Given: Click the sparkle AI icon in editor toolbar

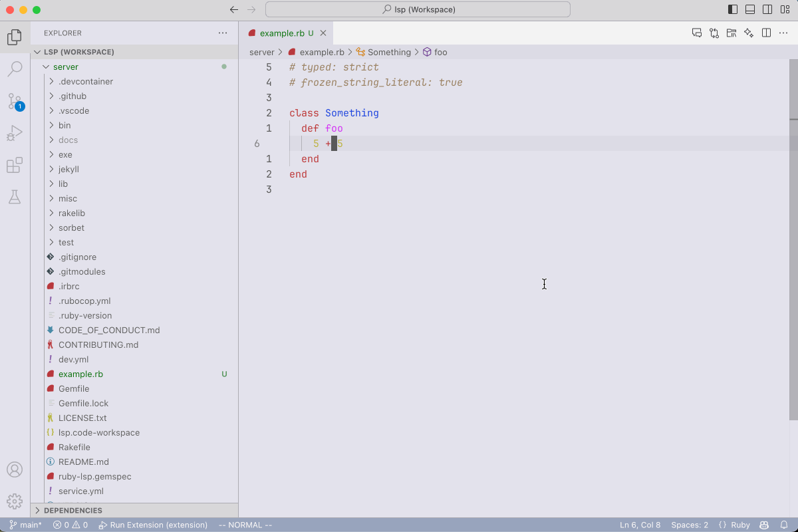Looking at the screenshot, I should 749,33.
